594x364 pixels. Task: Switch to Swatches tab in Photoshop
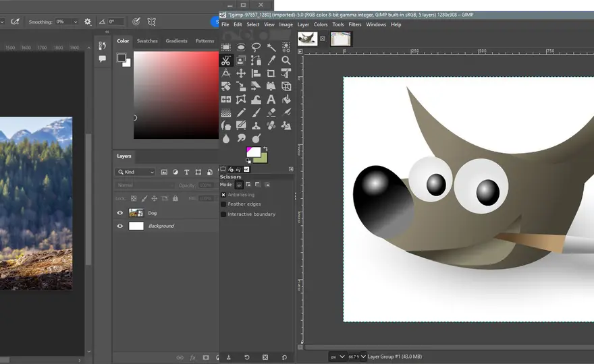click(147, 41)
